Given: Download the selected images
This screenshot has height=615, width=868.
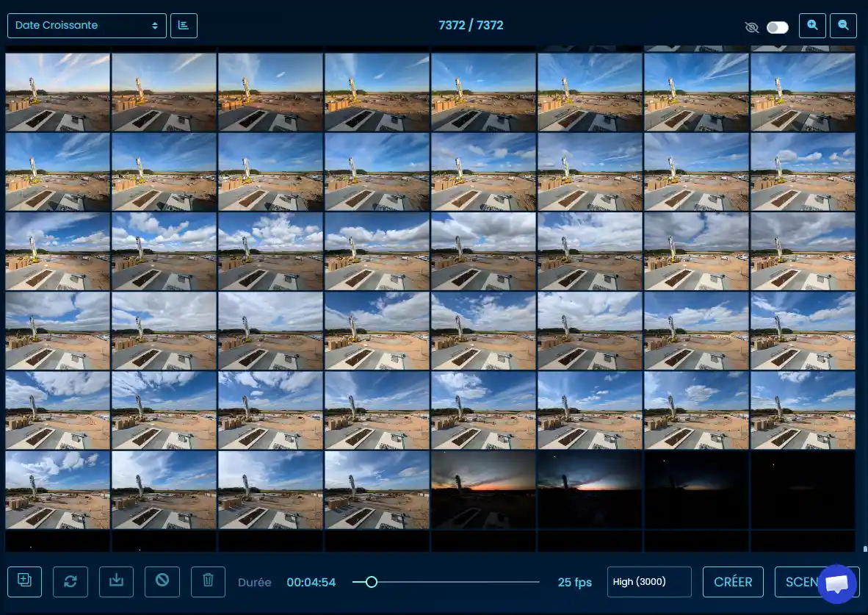Looking at the screenshot, I should pos(116,581).
